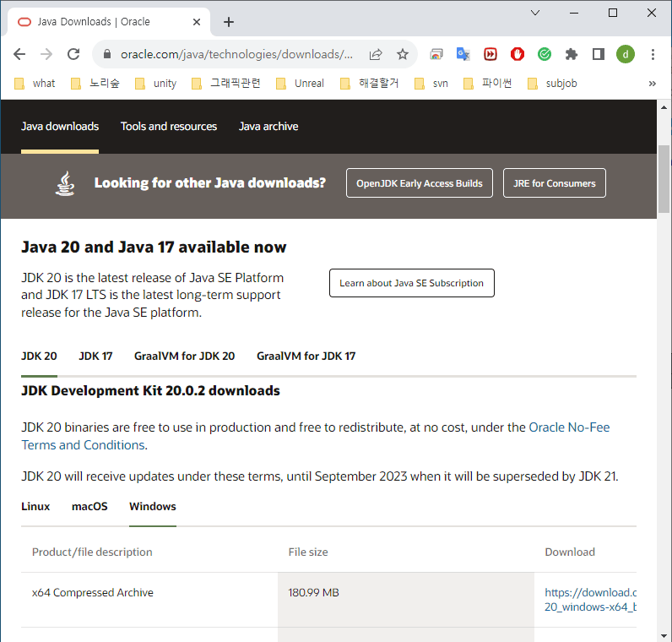
Task: Open the '노리숲' bookmark folder
Action: (95, 83)
